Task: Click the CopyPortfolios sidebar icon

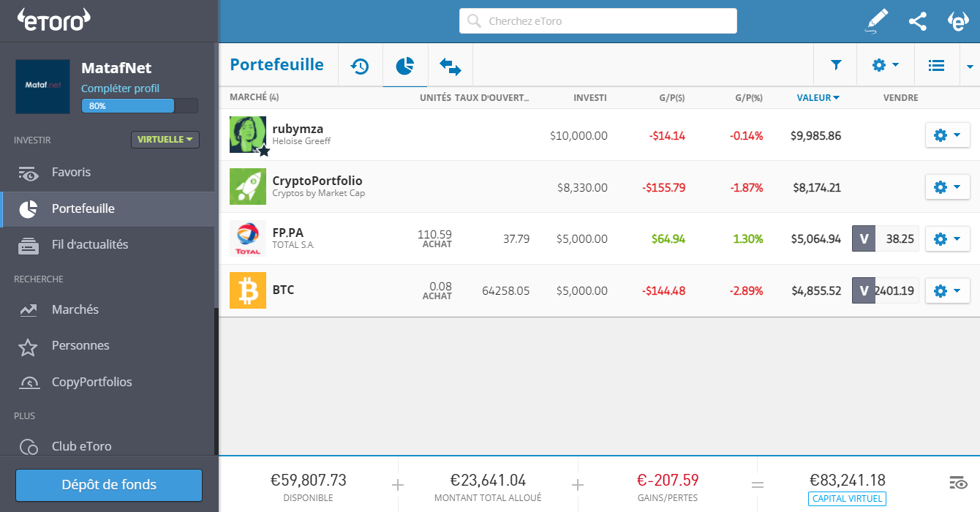Action: 29,383
